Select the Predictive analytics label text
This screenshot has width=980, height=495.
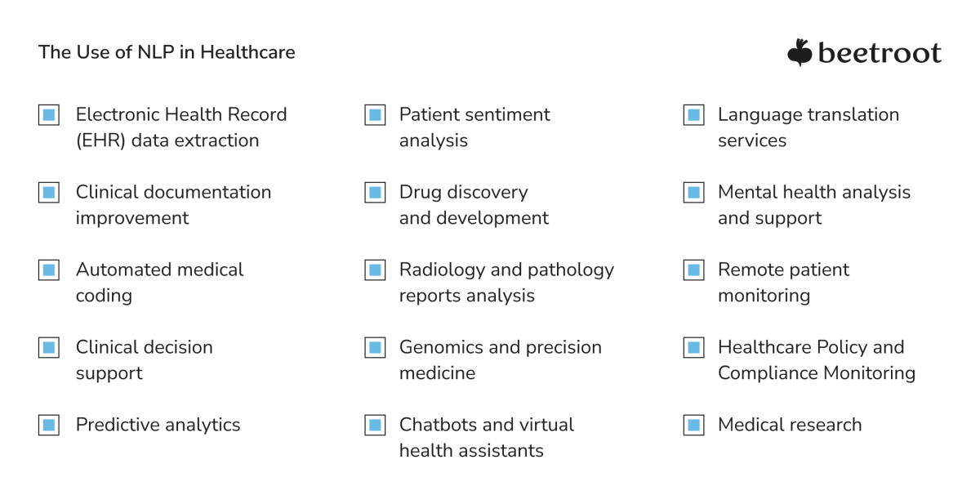pos(158,425)
